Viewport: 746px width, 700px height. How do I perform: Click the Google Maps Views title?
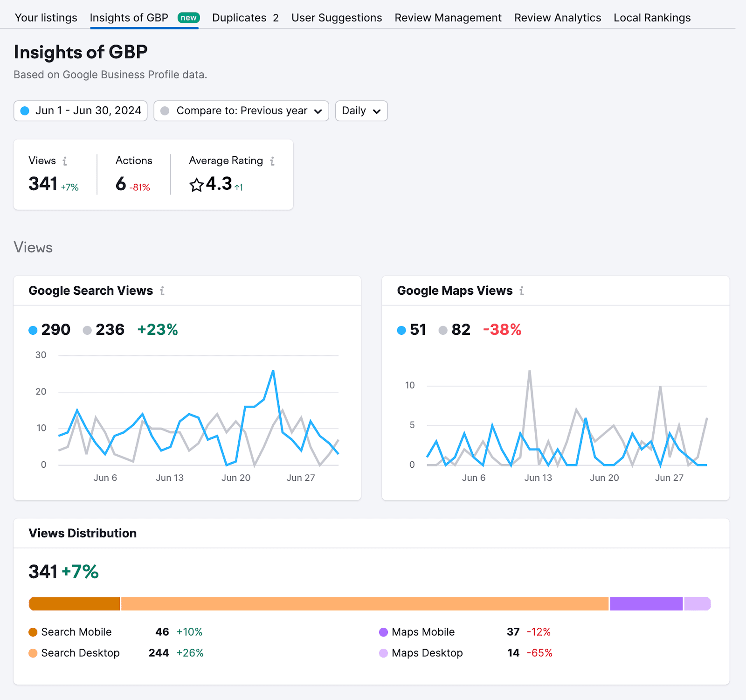tap(455, 291)
